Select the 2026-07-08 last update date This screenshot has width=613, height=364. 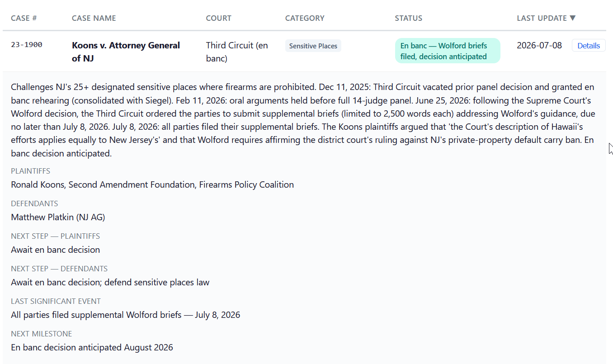pyautogui.click(x=539, y=45)
